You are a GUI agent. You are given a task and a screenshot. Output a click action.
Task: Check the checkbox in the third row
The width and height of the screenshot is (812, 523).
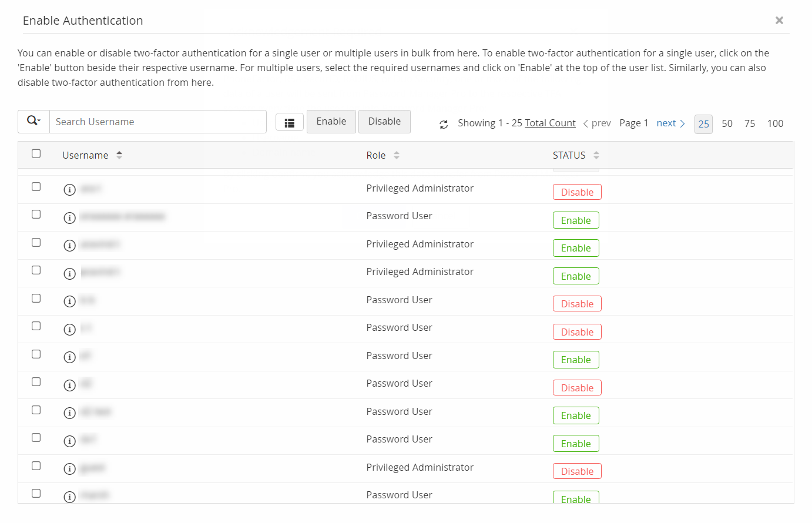pos(36,242)
